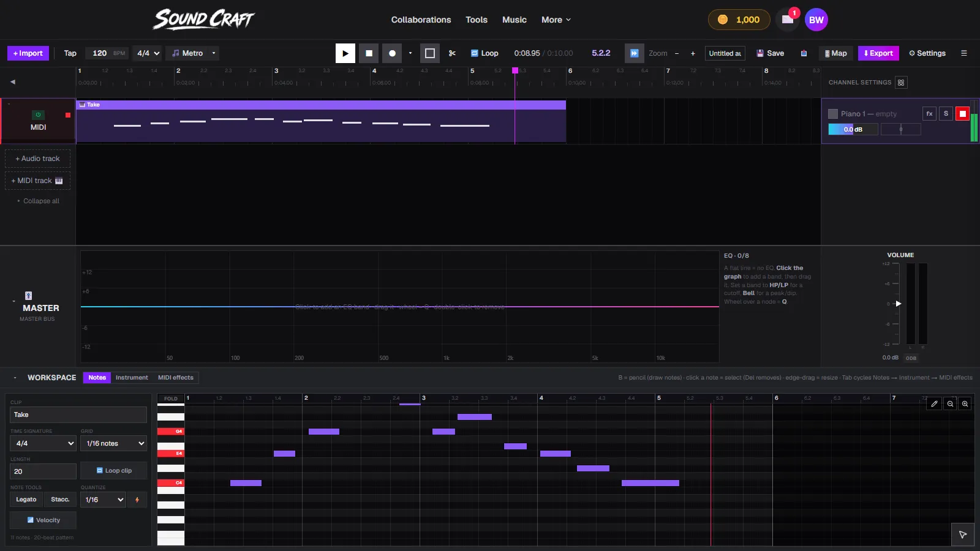Click the record button in transport
Viewport: 980px width, 551px height.
pyautogui.click(x=392, y=53)
